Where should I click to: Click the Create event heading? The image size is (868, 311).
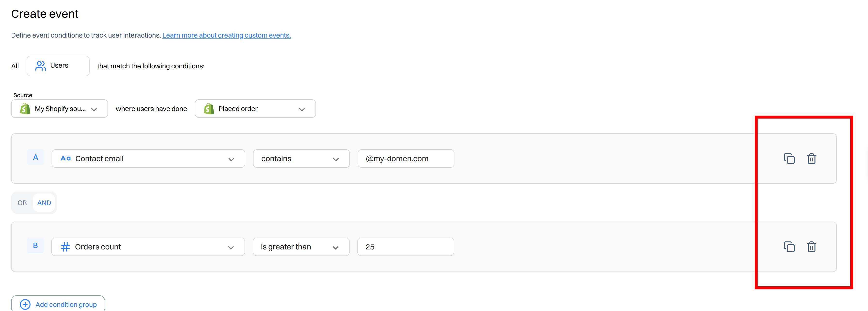pyautogui.click(x=45, y=14)
